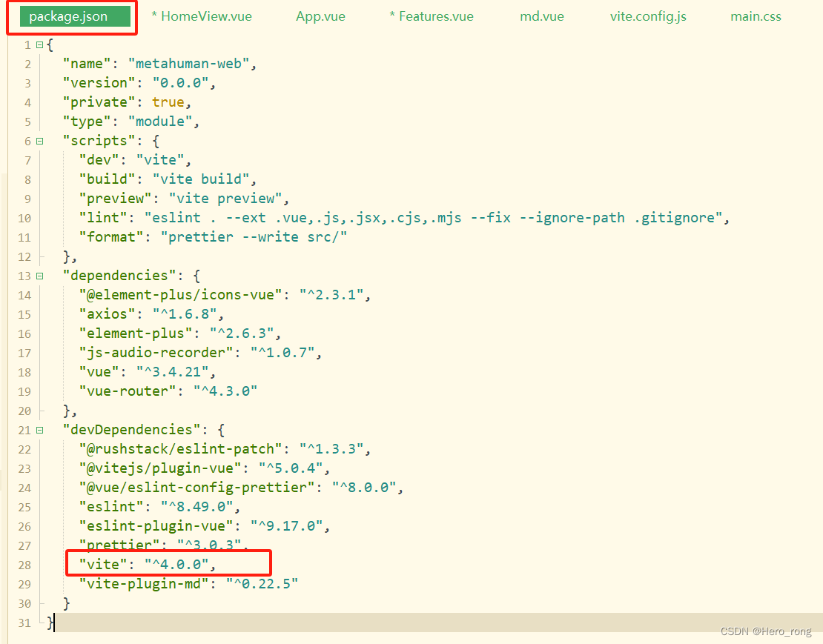Screen dimensions: 823x644
Task: Click the "@element-plus/icons-vue" dependency
Action: 181,295
